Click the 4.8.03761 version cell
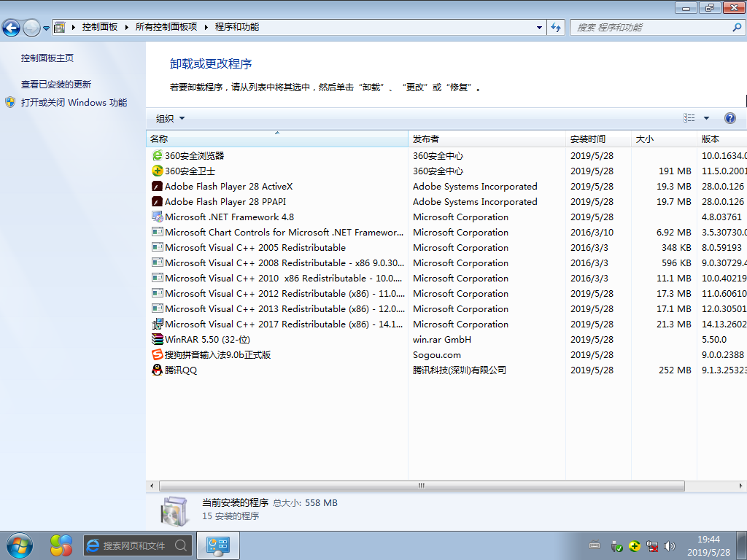747x560 pixels. pos(721,217)
